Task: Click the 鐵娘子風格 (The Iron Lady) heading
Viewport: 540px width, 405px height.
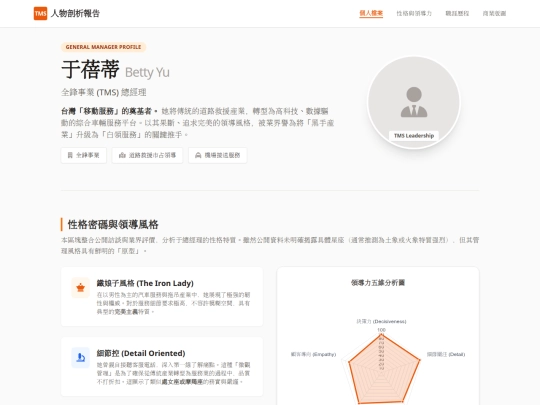Action: [x=145, y=283]
